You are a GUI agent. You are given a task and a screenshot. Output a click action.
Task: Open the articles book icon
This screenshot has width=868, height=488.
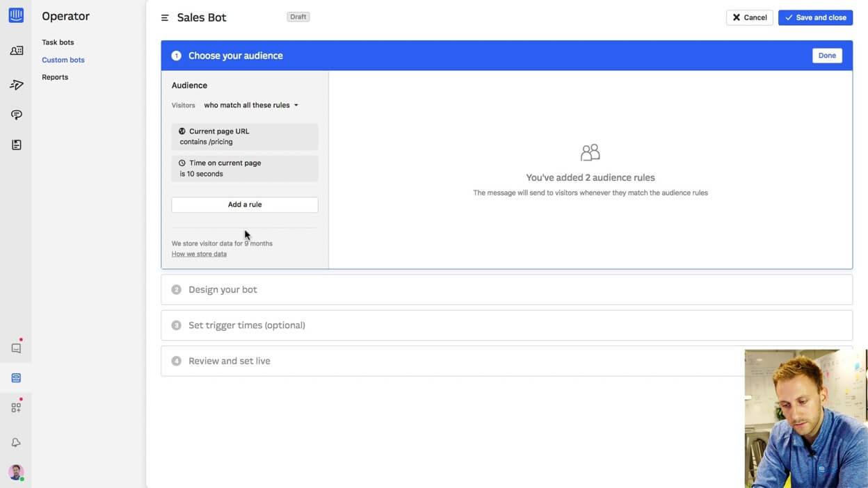point(16,145)
